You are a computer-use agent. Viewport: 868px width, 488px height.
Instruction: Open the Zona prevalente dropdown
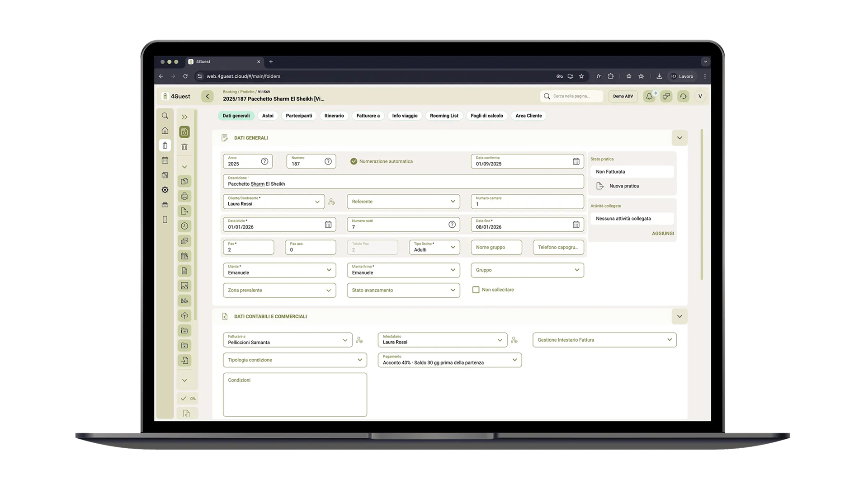point(279,290)
